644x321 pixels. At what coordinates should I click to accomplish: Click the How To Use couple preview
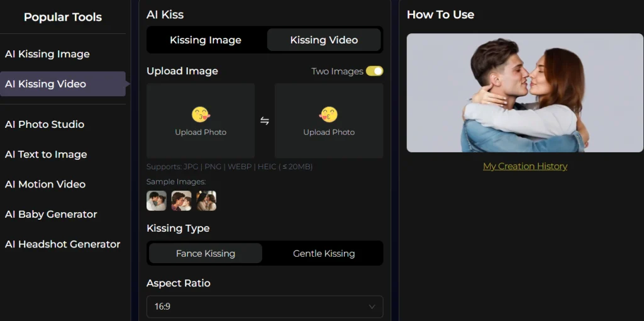(x=525, y=93)
